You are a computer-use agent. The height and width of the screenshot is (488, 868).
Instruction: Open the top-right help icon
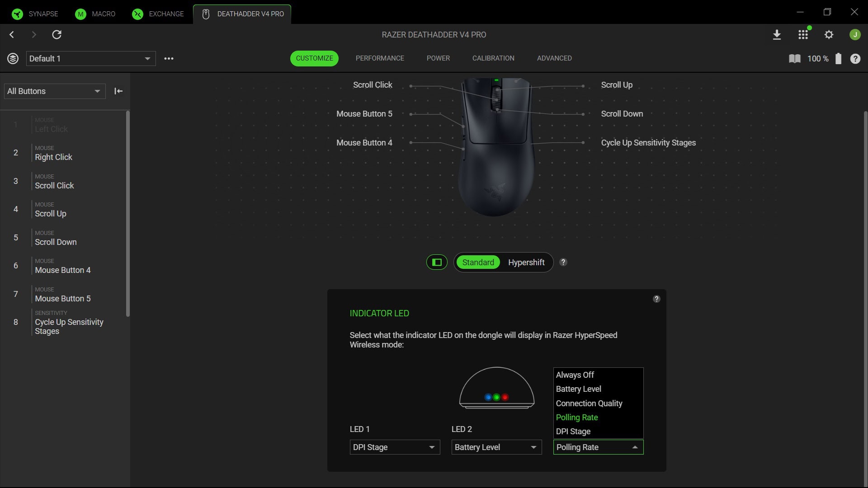tap(855, 59)
